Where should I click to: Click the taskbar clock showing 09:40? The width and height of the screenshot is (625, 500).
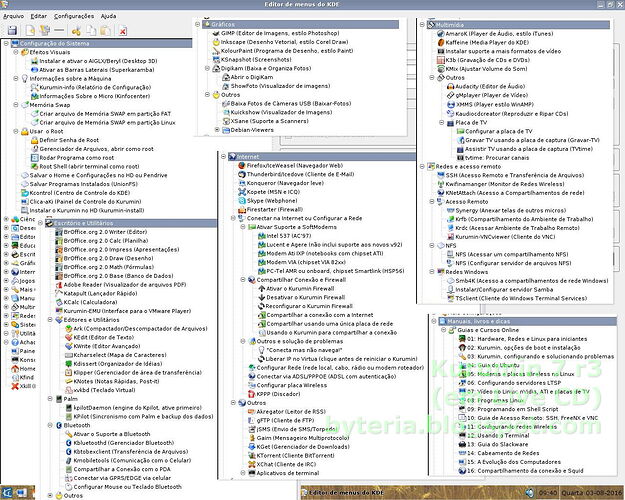tap(548, 493)
